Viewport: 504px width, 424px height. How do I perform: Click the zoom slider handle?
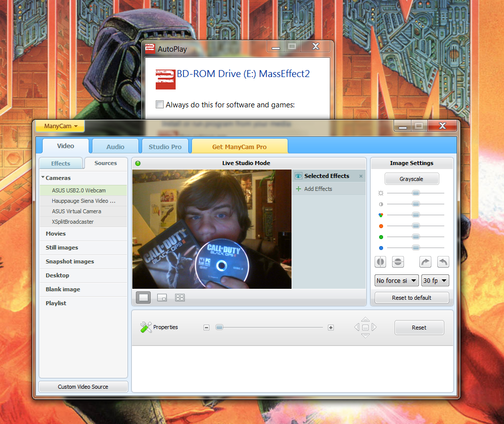219,327
